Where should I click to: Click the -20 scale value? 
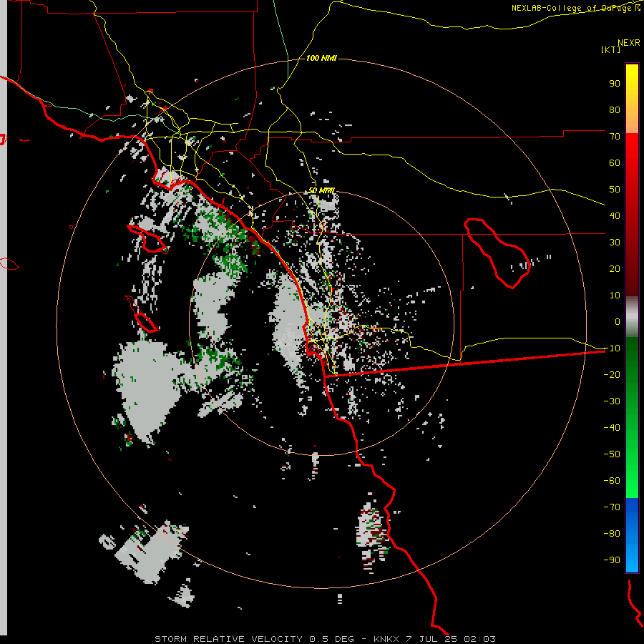coord(612,374)
